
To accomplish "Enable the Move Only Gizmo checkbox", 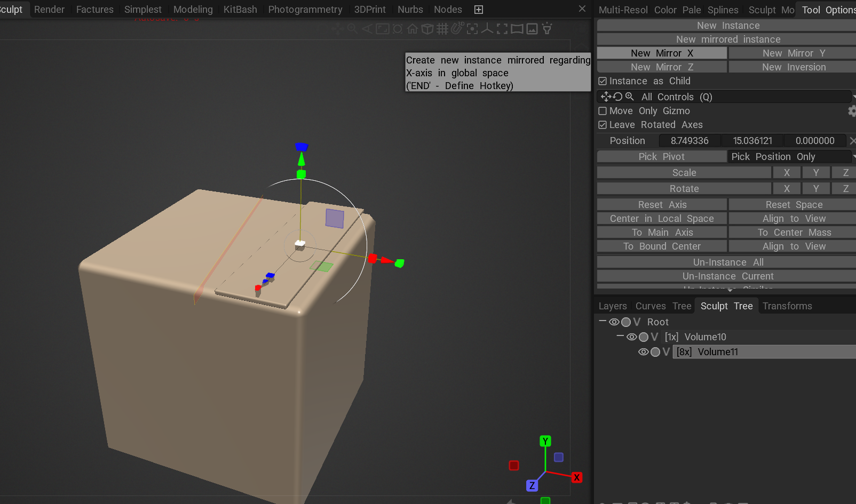I will point(603,111).
